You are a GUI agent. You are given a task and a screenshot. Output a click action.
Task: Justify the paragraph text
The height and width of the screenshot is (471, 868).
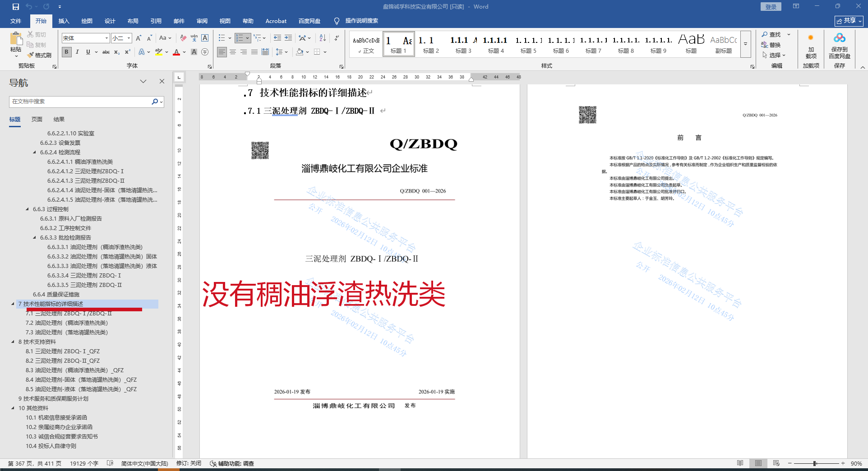[254, 52]
